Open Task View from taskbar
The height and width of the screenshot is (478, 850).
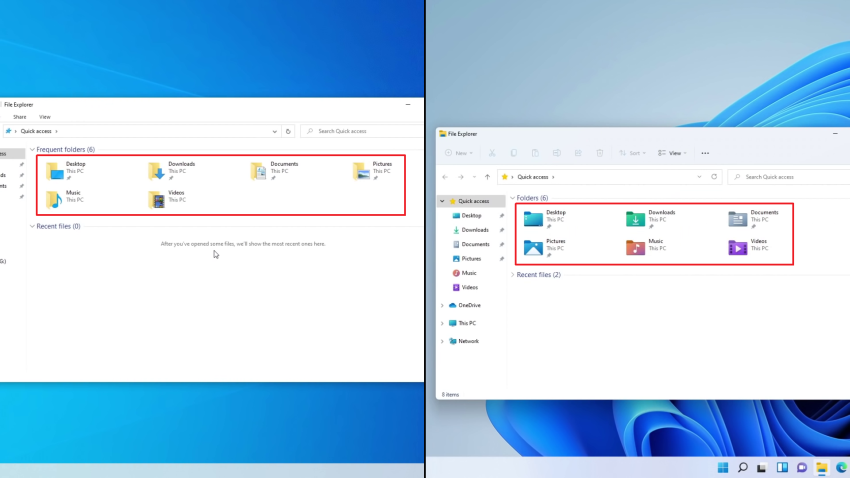[x=762, y=467]
